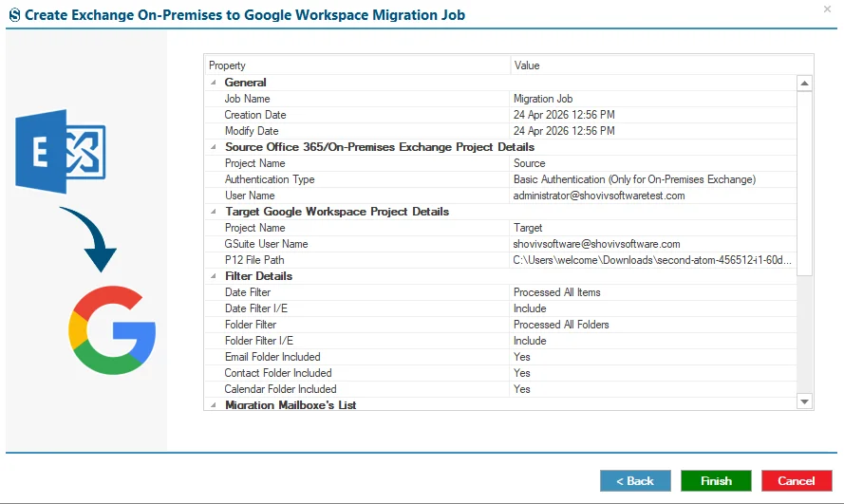
Task: Click the Migration Mailboxe's List heading
Action: coord(291,405)
